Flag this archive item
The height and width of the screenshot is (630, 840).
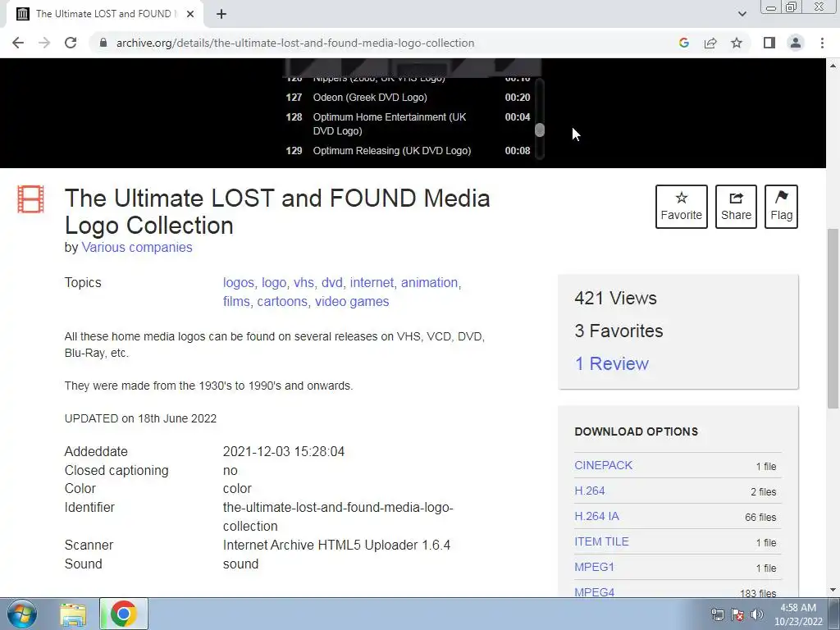point(781,207)
